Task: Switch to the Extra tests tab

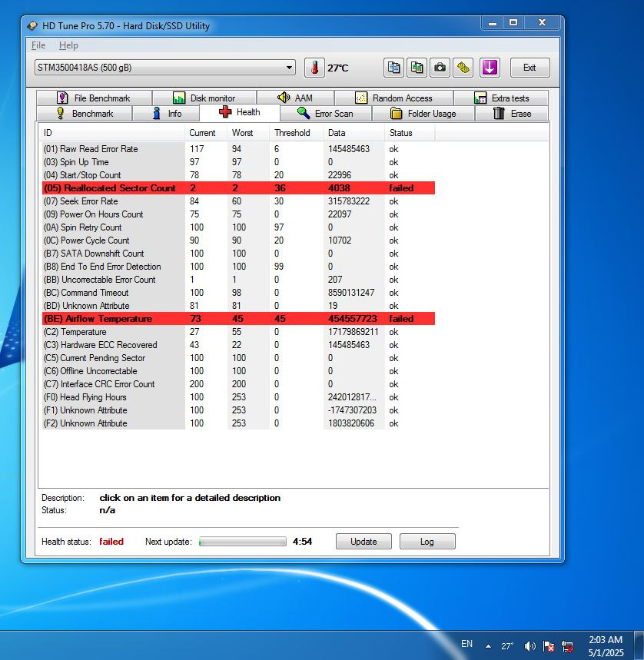Action: click(501, 98)
